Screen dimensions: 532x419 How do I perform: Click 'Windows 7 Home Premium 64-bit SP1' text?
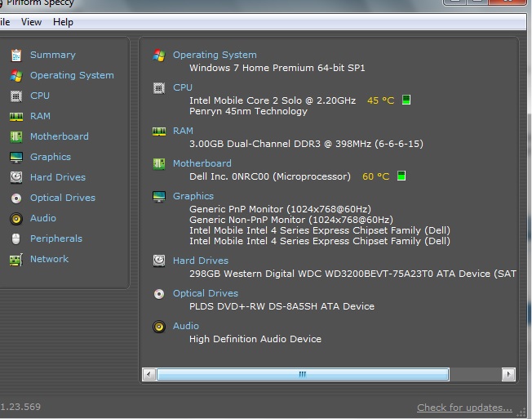277,68
